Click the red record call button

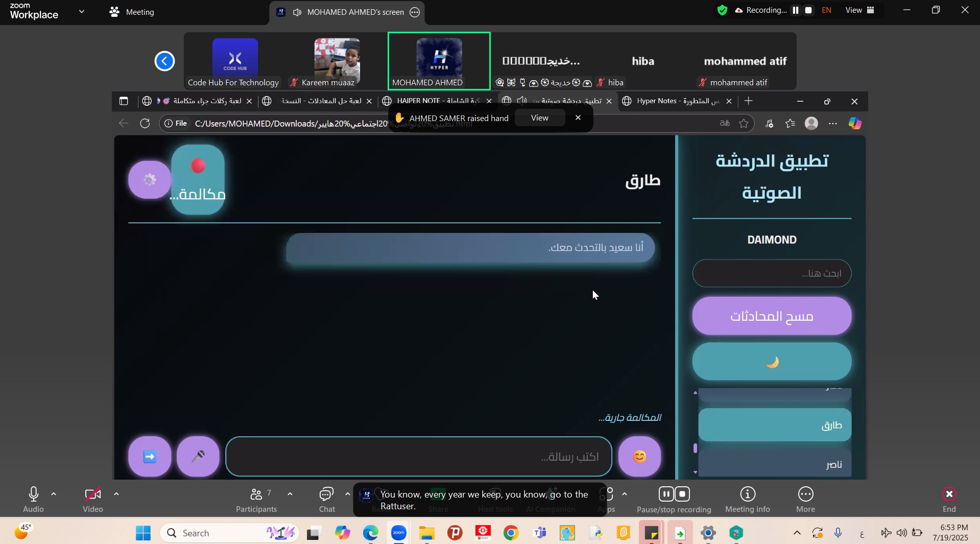coord(198,179)
